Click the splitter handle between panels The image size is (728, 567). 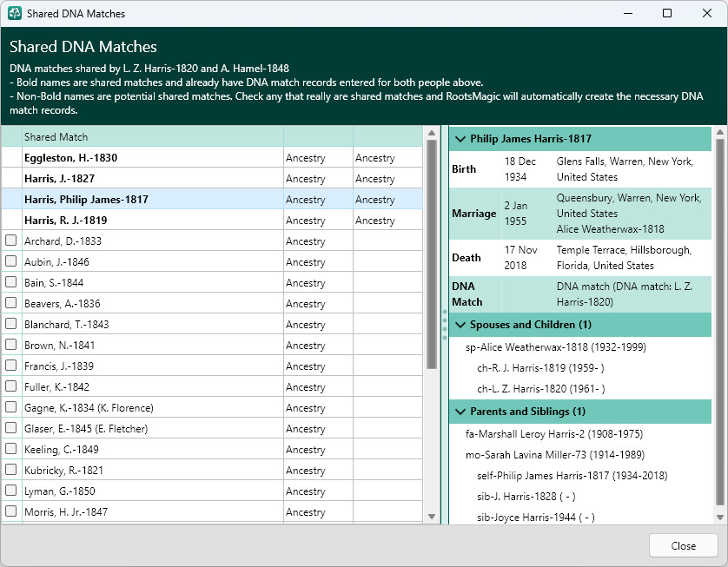(x=444, y=325)
